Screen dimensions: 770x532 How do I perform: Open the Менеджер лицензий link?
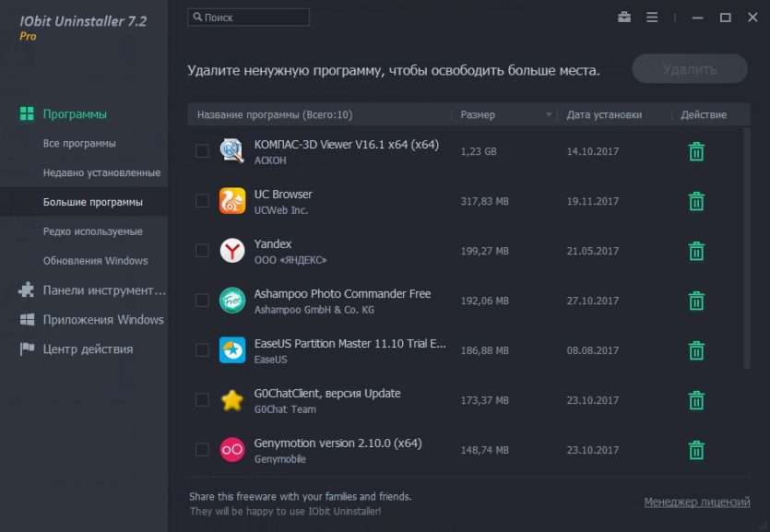click(x=697, y=502)
